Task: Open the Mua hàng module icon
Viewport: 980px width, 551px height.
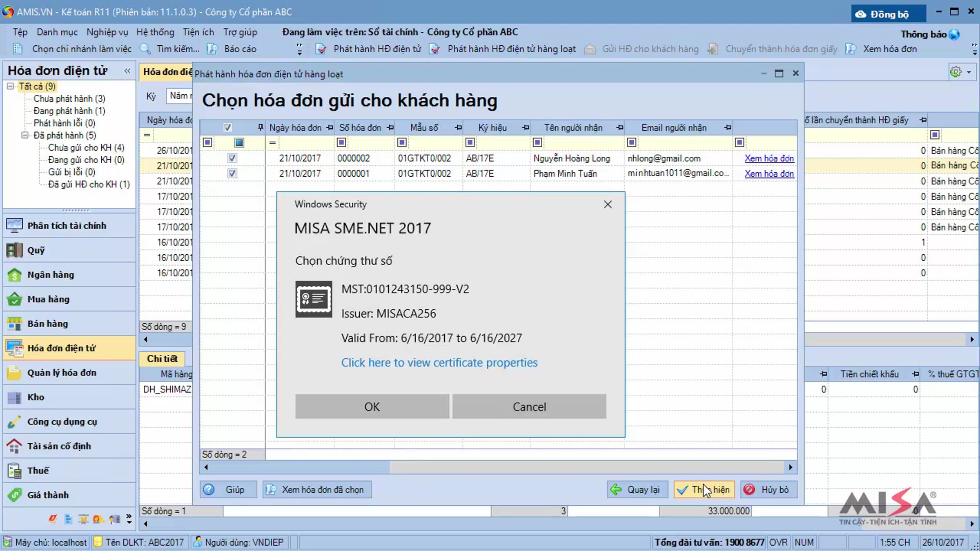Action: (x=14, y=299)
